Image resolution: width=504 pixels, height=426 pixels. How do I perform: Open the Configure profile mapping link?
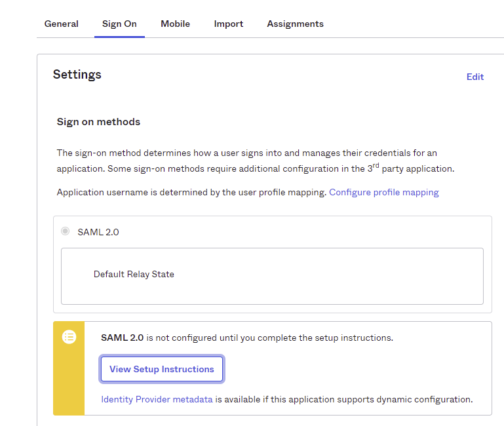(383, 192)
